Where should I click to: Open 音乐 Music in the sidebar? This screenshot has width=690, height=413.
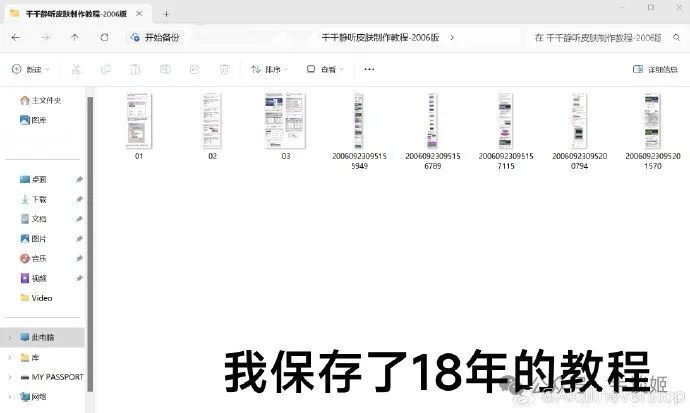click(x=33, y=259)
